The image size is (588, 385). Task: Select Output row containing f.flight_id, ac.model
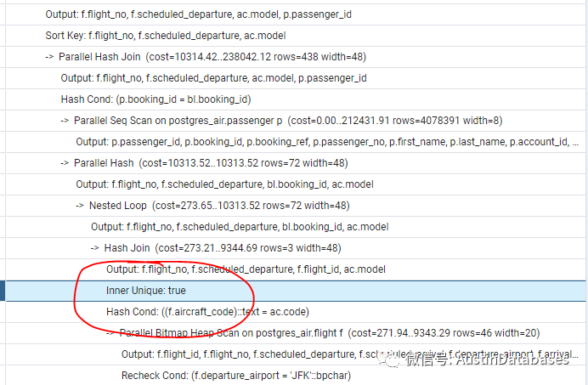pyautogui.click(x=246, y=269)
